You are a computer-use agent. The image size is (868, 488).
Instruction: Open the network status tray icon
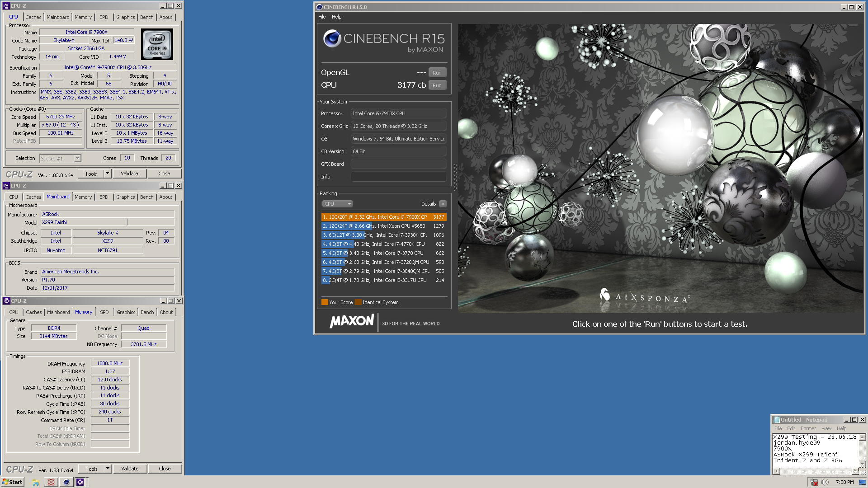(x=814, y=482)
